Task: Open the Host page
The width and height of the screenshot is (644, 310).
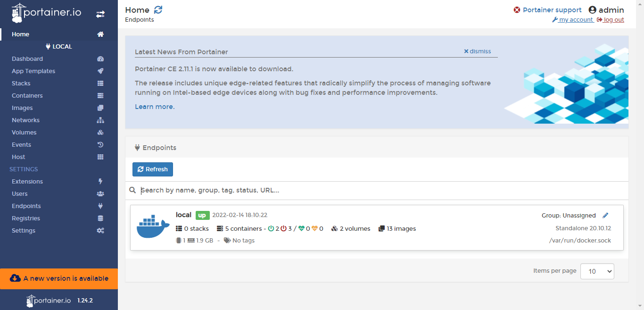Action: tap(59, 157)
